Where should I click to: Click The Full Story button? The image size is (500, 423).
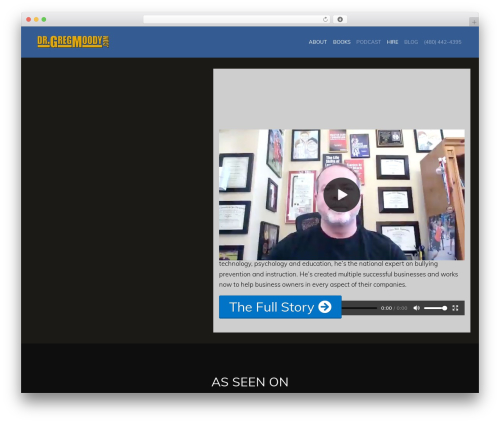(x=280, y=307)
